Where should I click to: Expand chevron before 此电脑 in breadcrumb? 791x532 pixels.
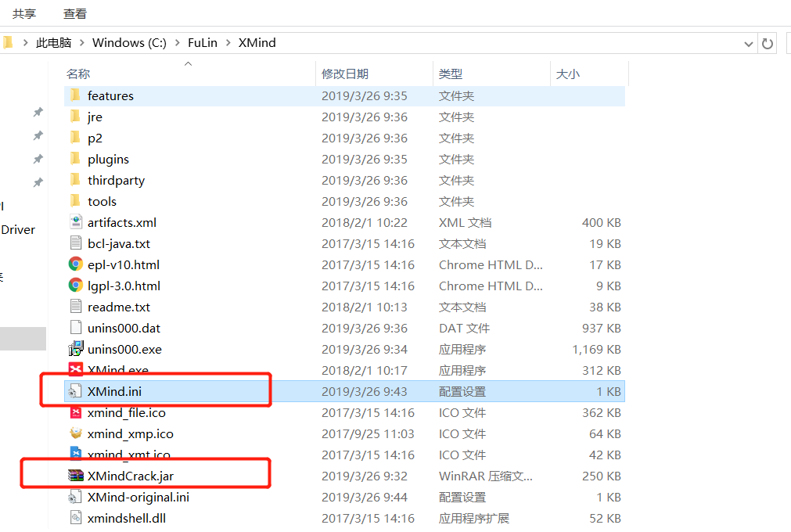click(25, 43)
